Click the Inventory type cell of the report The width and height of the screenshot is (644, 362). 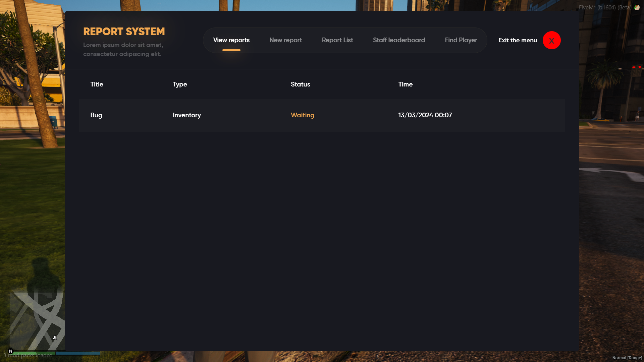click(186, 115)
